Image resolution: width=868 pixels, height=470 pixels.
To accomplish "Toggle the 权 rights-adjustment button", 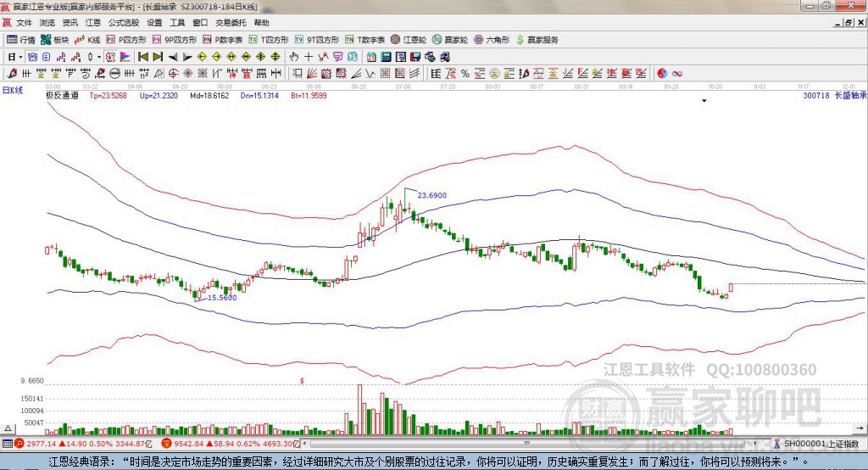I will pos(110,57).
